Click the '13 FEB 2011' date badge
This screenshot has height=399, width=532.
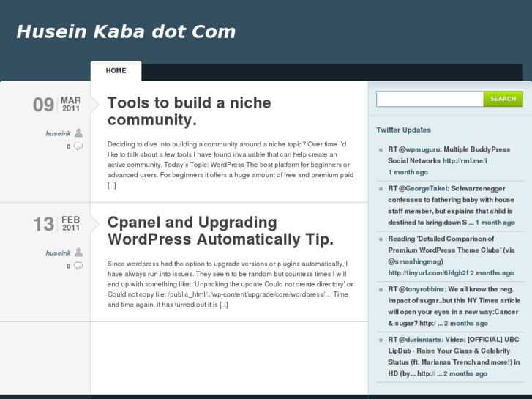point(56,224)
